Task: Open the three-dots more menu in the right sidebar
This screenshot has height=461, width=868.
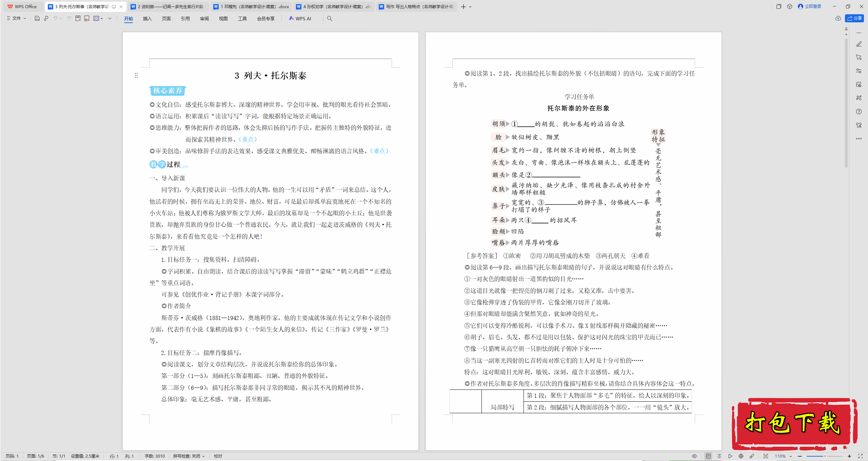Action: pyautogui.click(x=859, y=139)
